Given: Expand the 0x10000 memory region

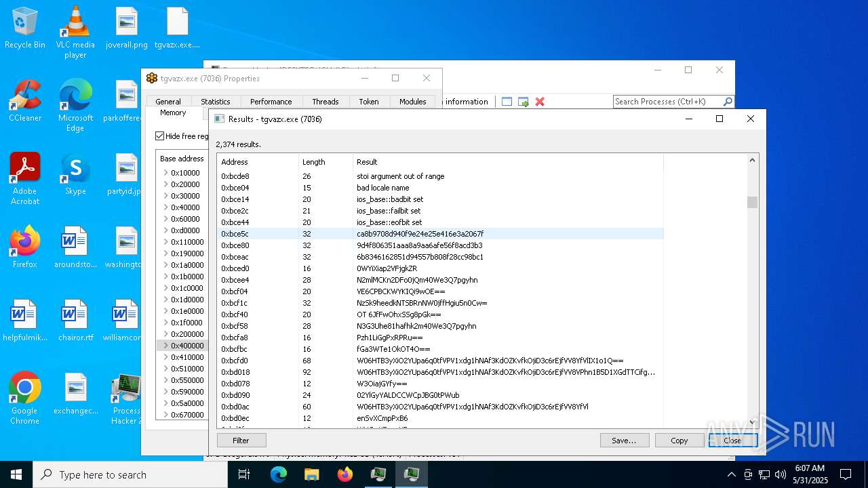Looking at the screenshot, I should (x=165, y=173).
